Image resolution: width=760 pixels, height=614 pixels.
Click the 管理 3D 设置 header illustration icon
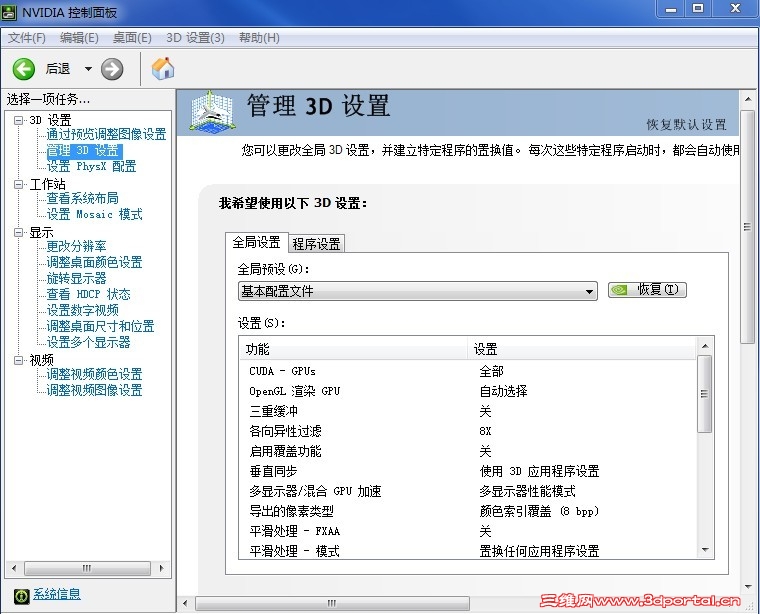coord(212,111)
